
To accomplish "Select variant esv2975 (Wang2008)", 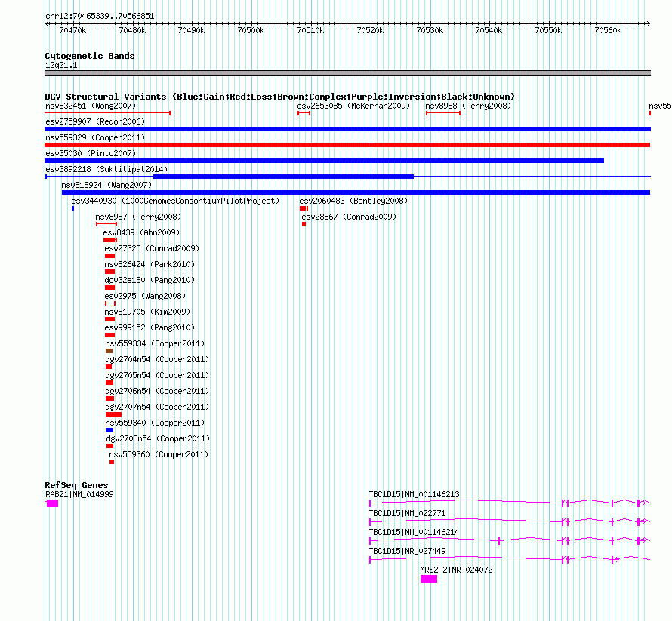I will (145, 296).
